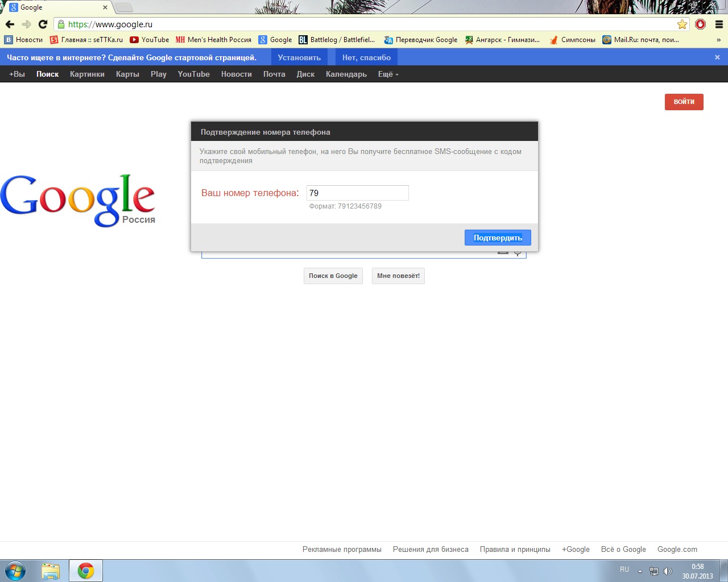Reload the page with the refresh icon

pos(43,24)
